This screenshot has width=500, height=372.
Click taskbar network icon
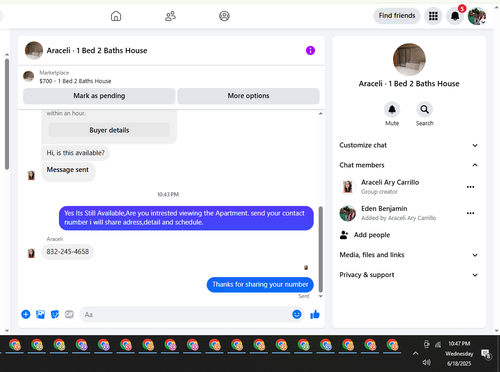pos(438,345)
